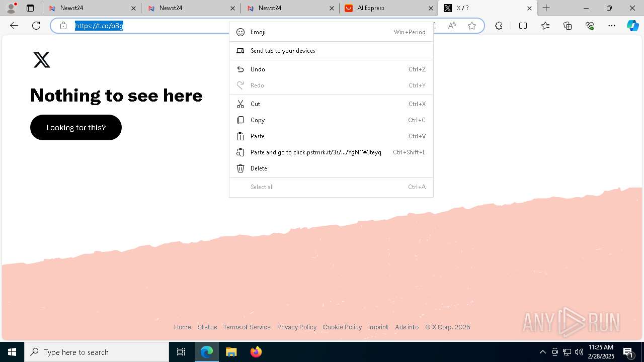Open the Status footer link

[207, 327]
